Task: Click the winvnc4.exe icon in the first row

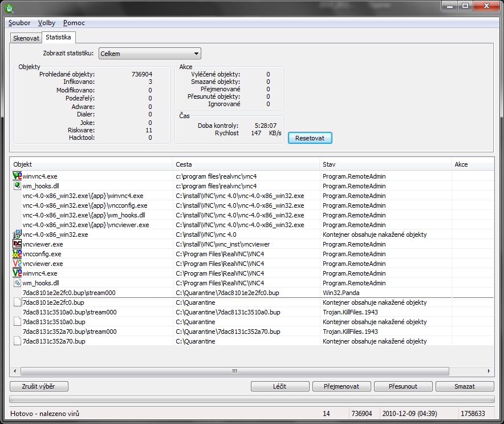Action: tap(17, 176)
